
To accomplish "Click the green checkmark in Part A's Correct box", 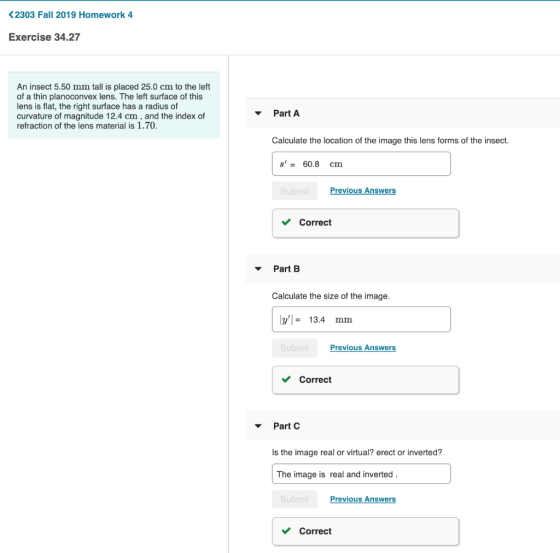I will [x=286, y=222].
